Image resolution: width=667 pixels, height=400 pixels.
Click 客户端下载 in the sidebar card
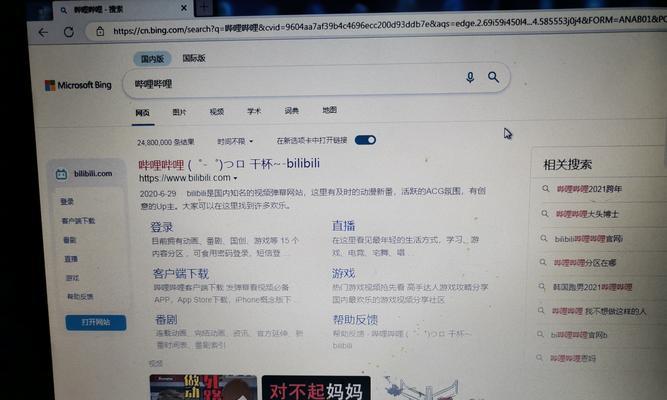78,221
